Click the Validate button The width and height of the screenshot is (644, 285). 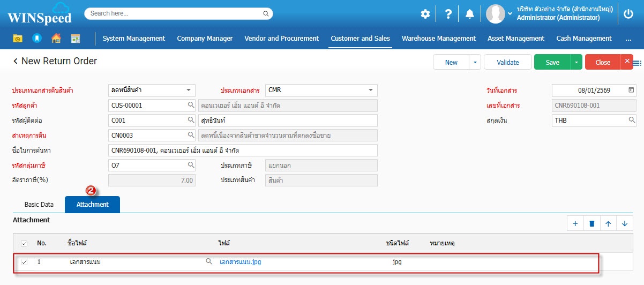tap(507, 62)
